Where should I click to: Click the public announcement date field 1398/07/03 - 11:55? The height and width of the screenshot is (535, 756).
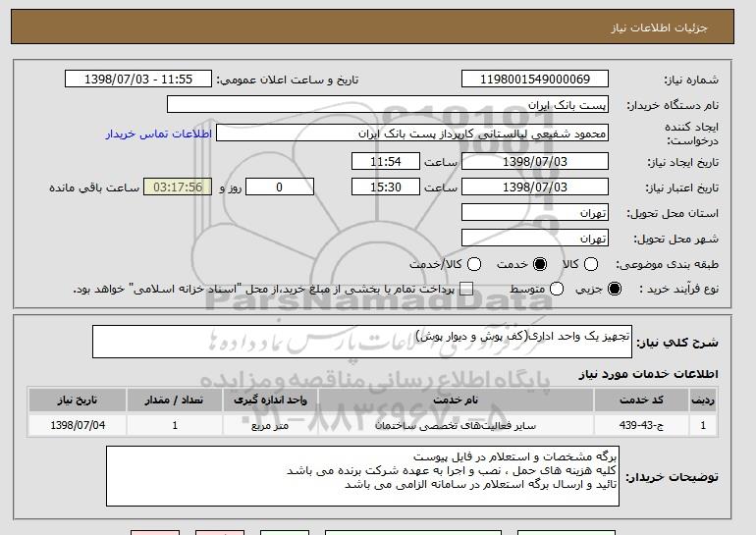[138, 80]
